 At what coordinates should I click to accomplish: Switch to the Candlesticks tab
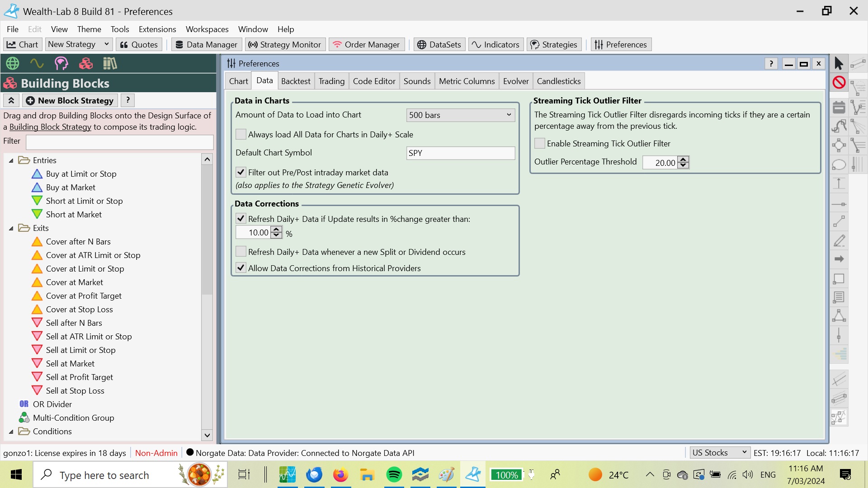tap(559, 81)
